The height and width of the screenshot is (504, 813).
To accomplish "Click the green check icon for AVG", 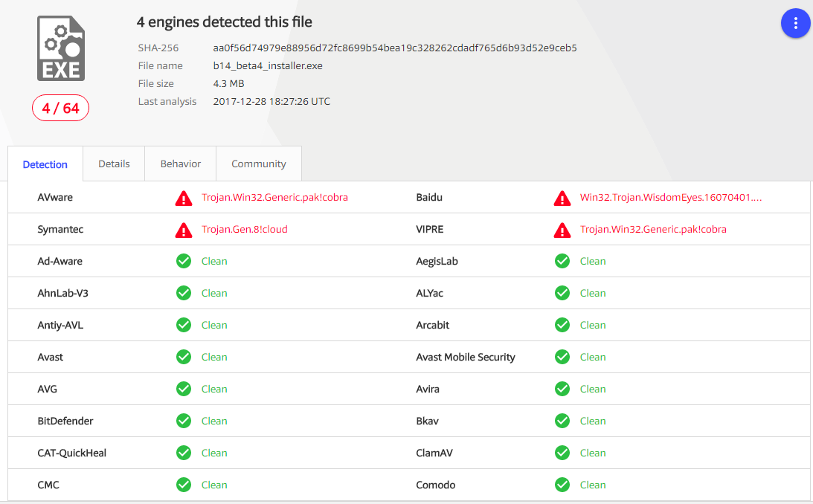I will (184, 389).
